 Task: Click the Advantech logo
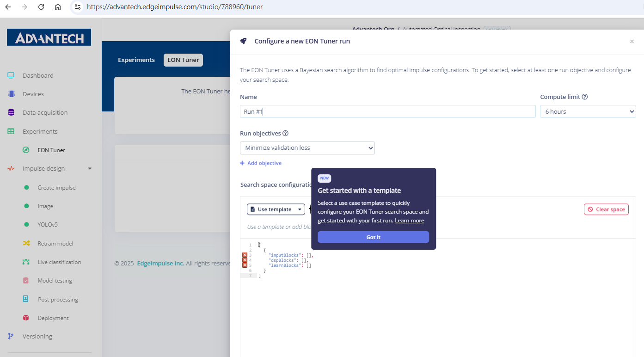click(x=49, y=37)
